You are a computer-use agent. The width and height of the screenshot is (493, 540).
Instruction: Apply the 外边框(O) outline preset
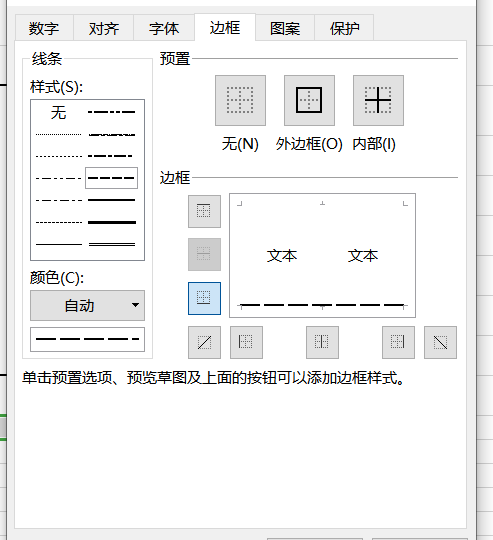[309, 101]
